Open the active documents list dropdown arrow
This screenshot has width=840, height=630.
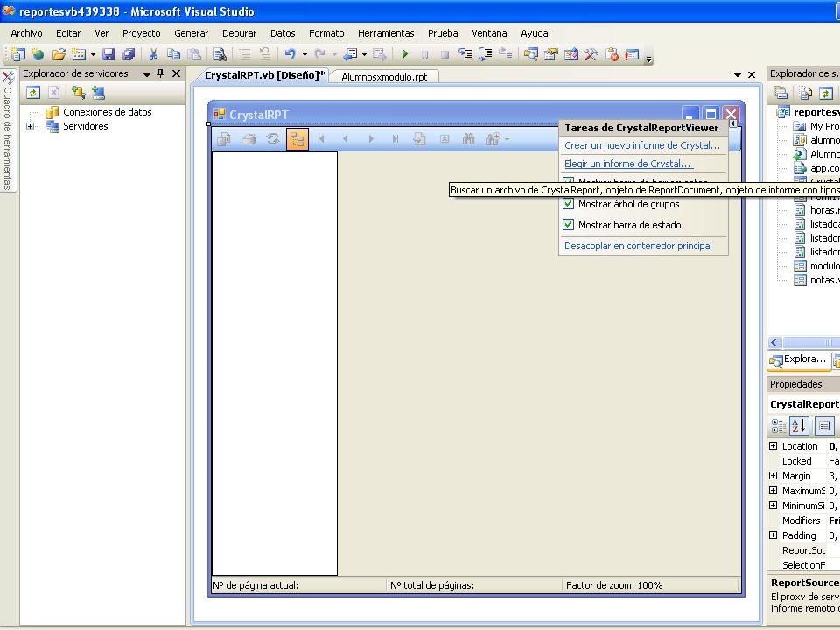(738, 75)
